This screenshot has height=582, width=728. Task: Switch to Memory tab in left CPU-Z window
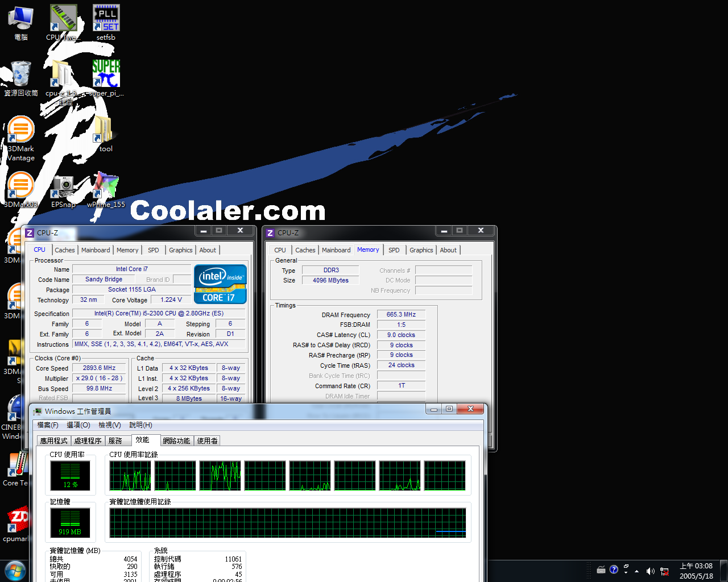(x=127, y=250)
